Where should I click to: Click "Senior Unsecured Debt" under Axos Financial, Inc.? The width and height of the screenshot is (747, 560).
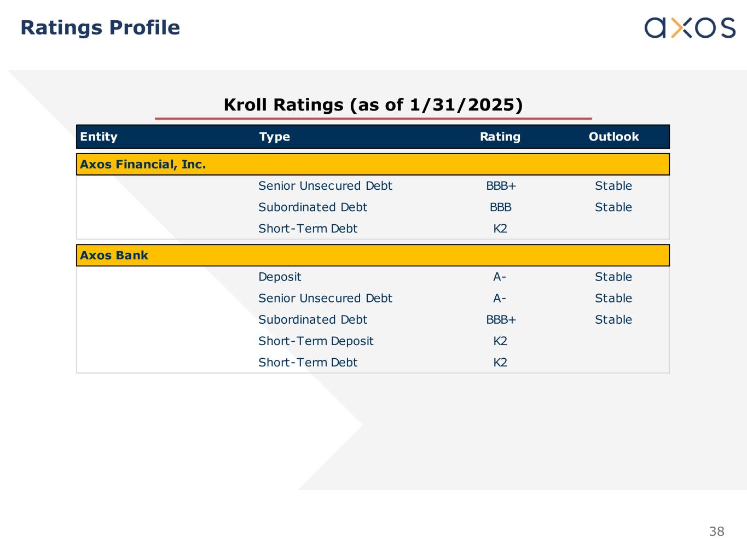tap(325, 186)
